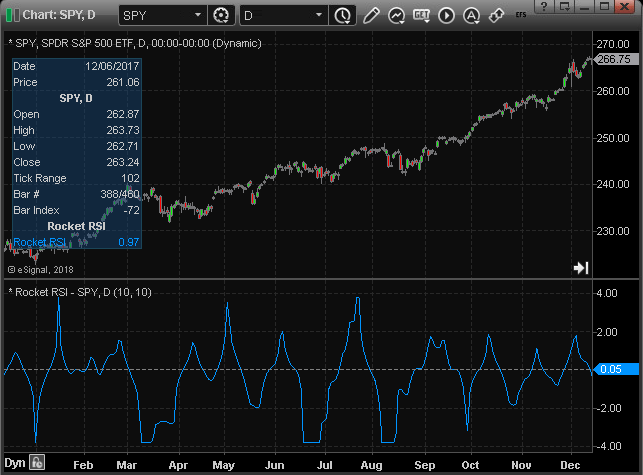This screenshot has height=475, width=643.
Task: Click the Date 12/06/2017 row
Action: [76, 66]
